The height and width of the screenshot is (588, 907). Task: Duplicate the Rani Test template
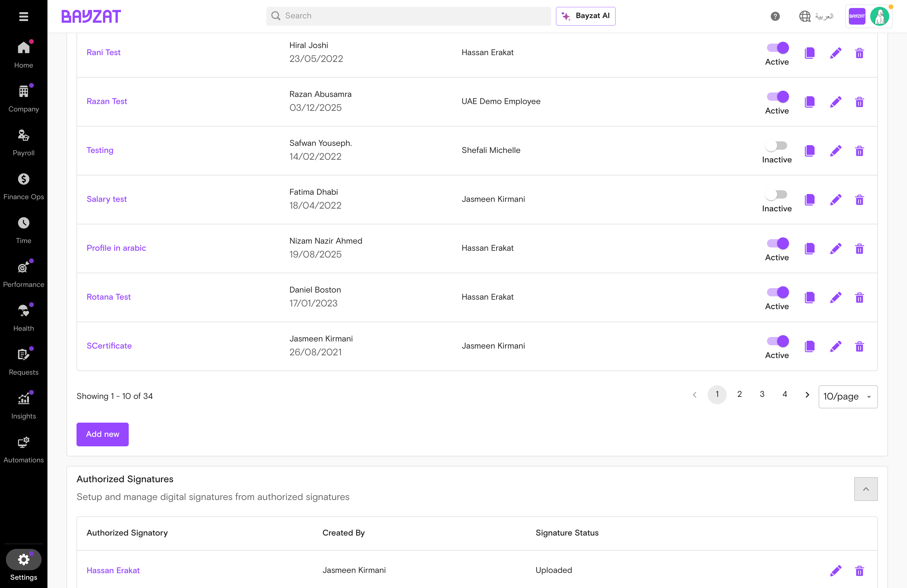click(809, 53)
